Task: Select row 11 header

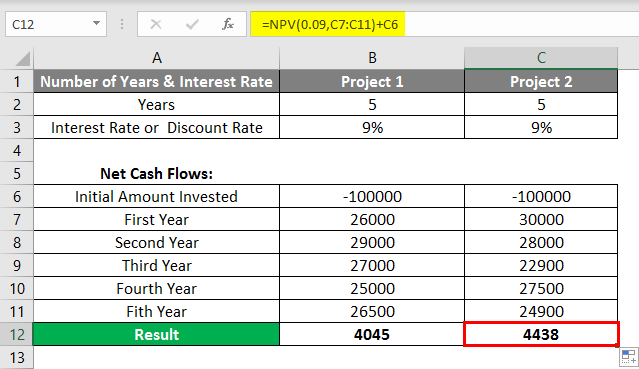Action: [x=17, y=312]
